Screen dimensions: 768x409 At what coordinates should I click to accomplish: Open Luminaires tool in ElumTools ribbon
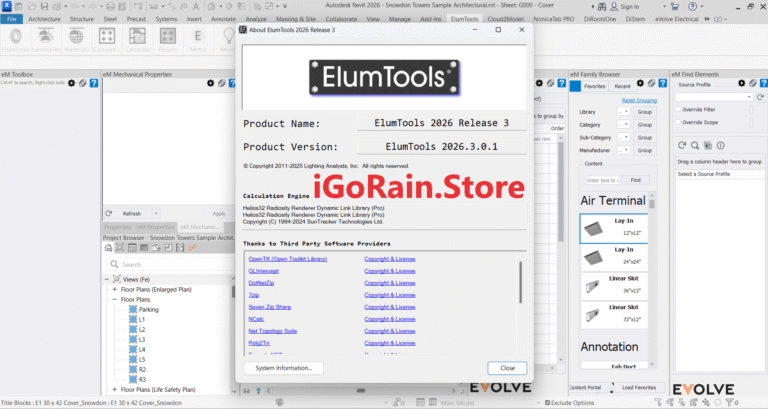pyautogui.click(x=46, y=40)
